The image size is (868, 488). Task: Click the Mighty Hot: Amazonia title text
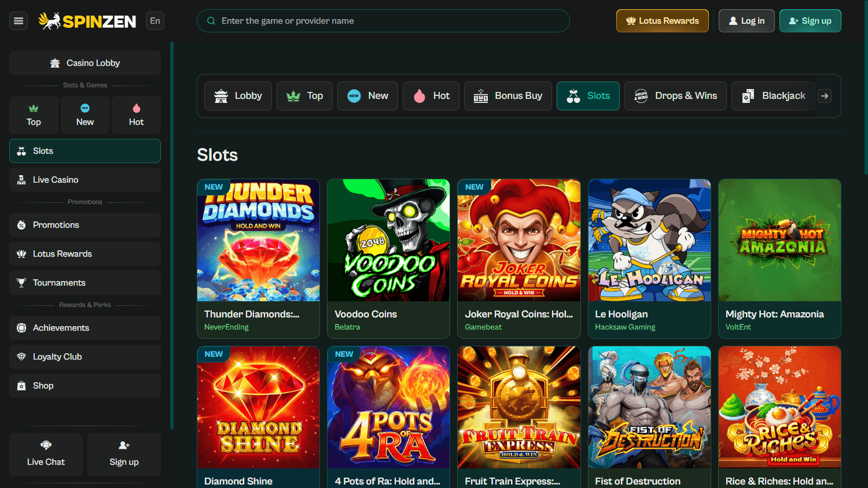(x=775, y=314)
